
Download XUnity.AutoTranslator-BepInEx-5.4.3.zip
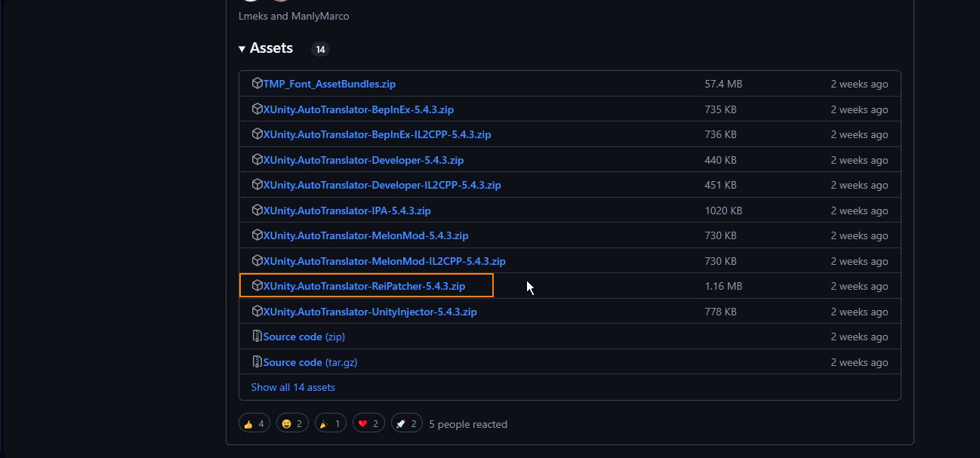coord(359,109)
